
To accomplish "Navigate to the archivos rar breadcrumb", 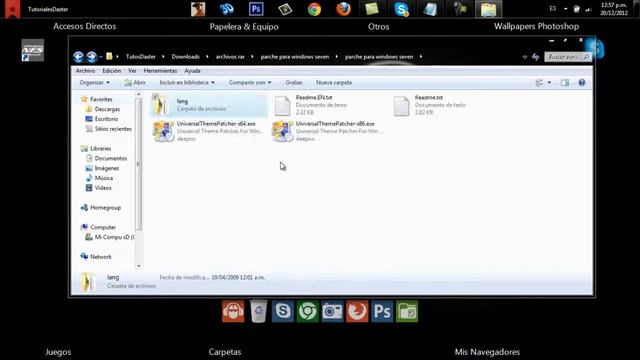I will point(230,57).
